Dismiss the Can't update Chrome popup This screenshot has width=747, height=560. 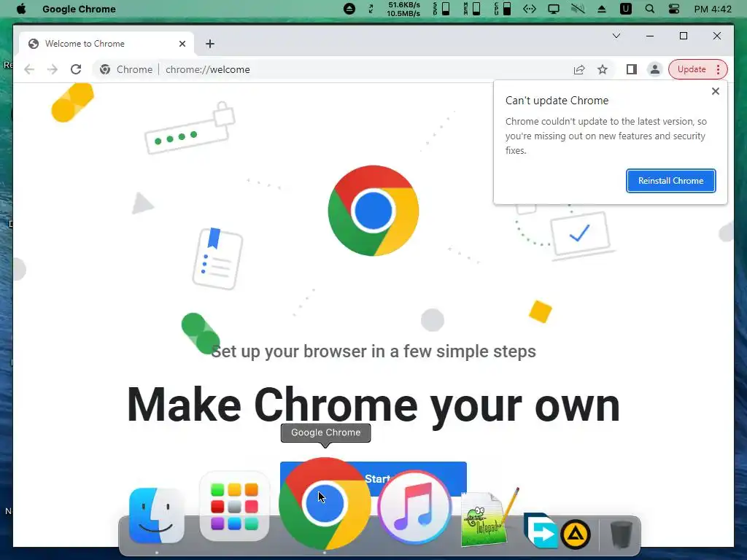coord(715,91)
